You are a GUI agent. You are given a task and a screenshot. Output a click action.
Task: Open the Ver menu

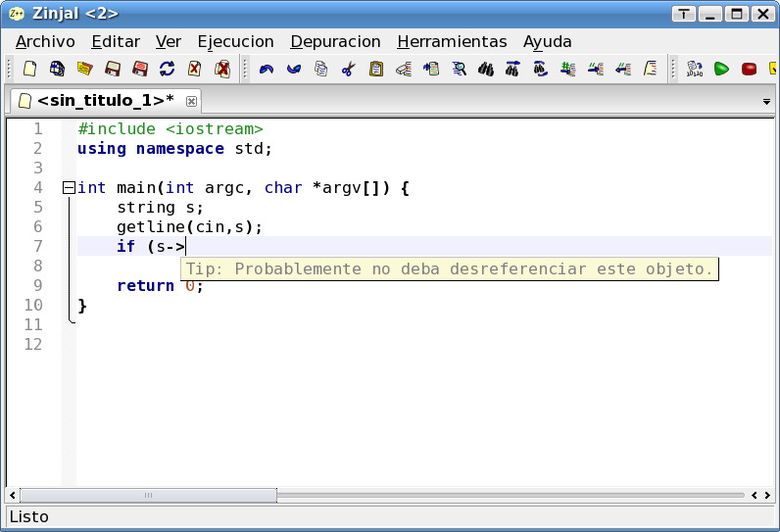tap(169, 42)
